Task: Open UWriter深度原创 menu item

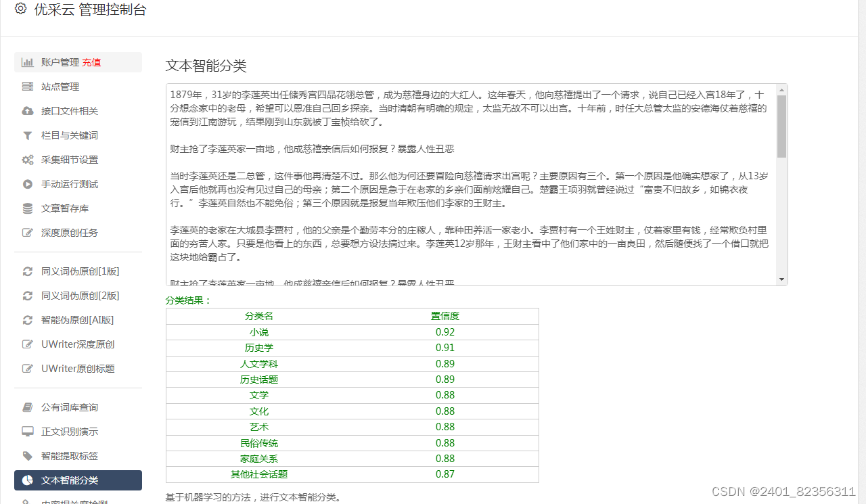Action: tap(78, 344)
